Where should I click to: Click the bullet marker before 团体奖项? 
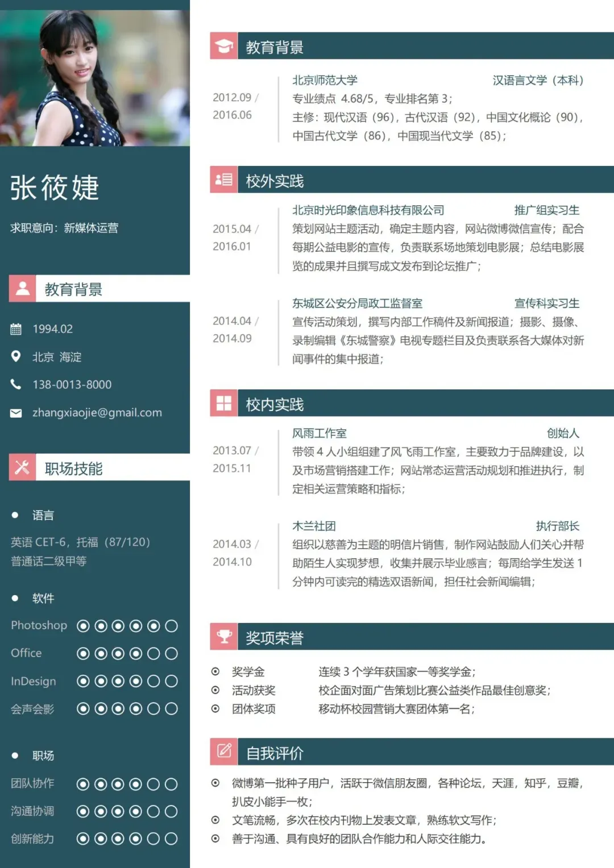[x=215, y=709]
